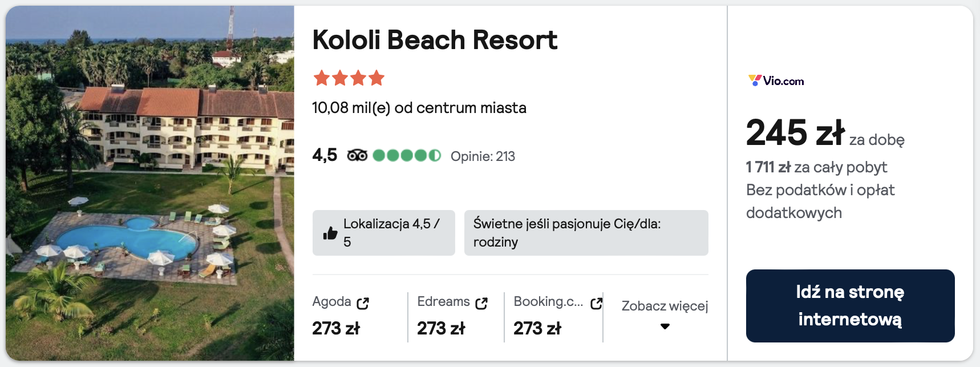This screenshot has width=980, height=367.
Task: Open the Edreams offer link
Action: [443, 301]
